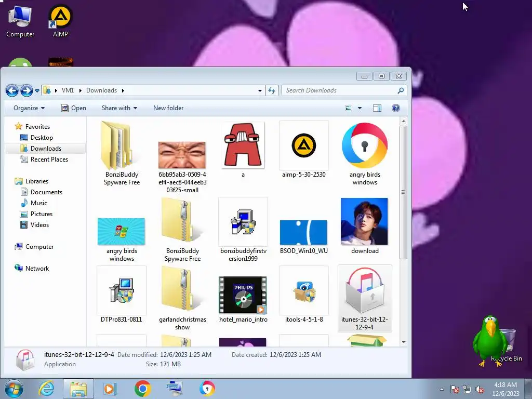Image resolution: width=532 pixels, height=399 pixels.
Task: Click the scroll down arrow of file list
Action: point(403,342)
